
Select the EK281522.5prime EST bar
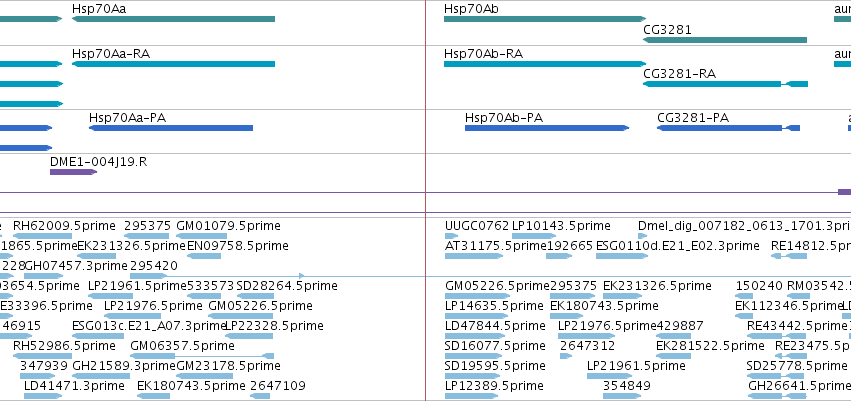click(674, 357)
